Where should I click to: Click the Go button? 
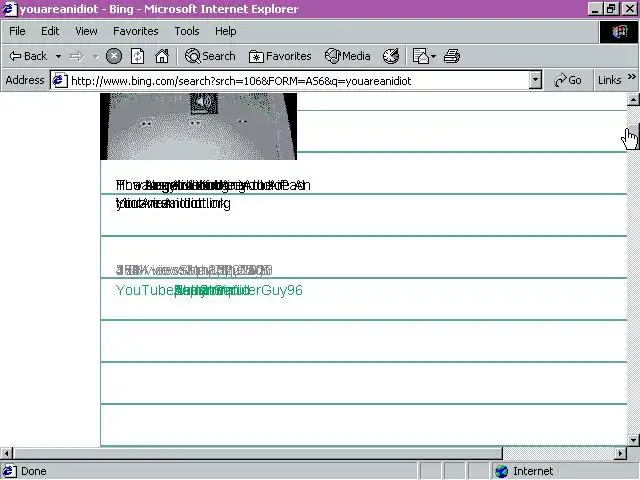click(x=568, y=80)
